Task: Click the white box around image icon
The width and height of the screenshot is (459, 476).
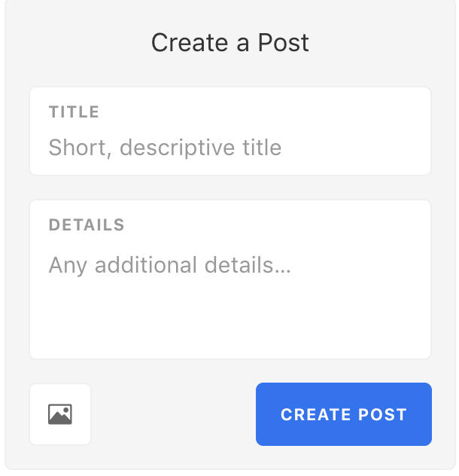Action: point(60,414)
